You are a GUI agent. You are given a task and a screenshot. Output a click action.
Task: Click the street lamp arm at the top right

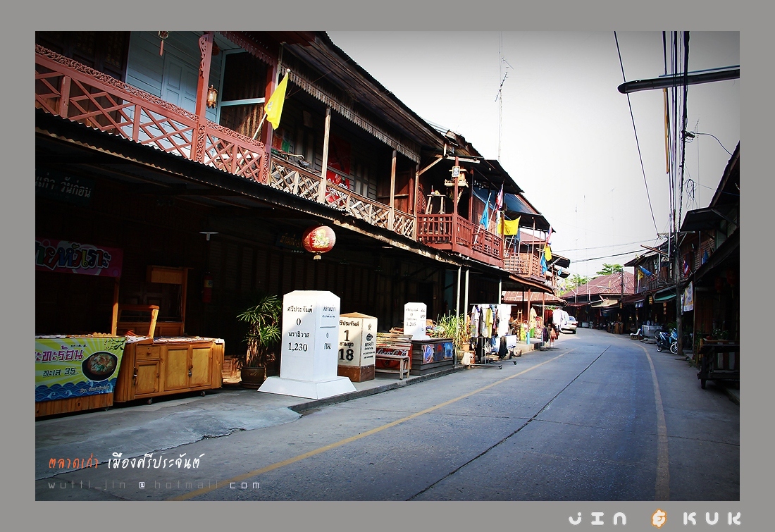click(x=678, y=79)
